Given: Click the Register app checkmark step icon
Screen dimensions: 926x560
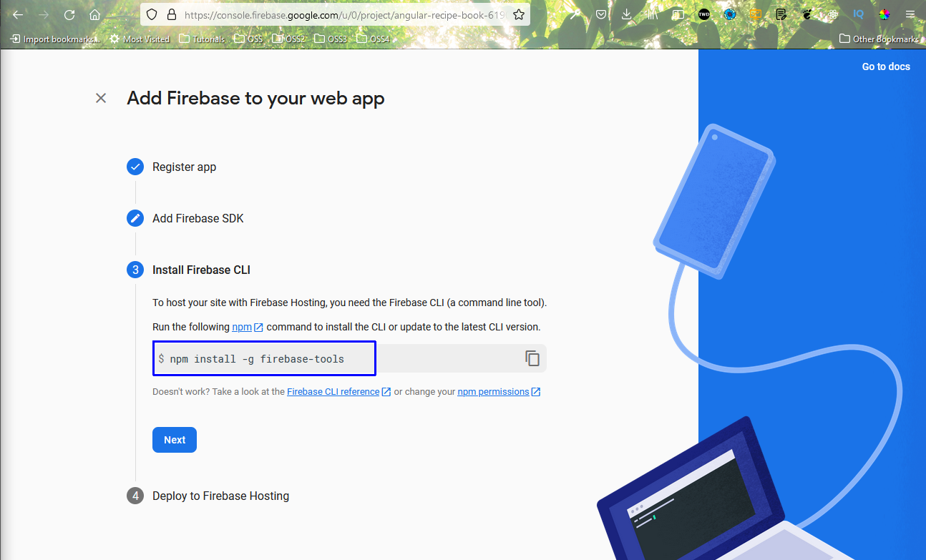Looking at the screenshot, I should 135,167.
